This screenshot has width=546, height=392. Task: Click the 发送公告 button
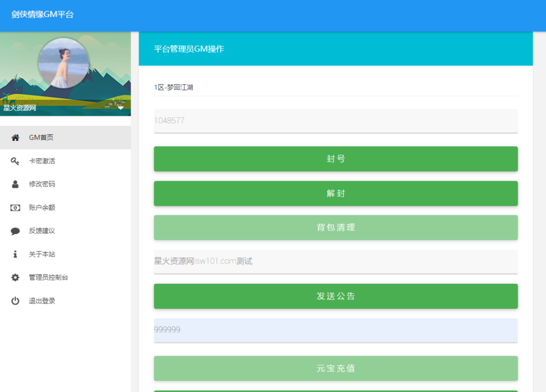point(335,296)
